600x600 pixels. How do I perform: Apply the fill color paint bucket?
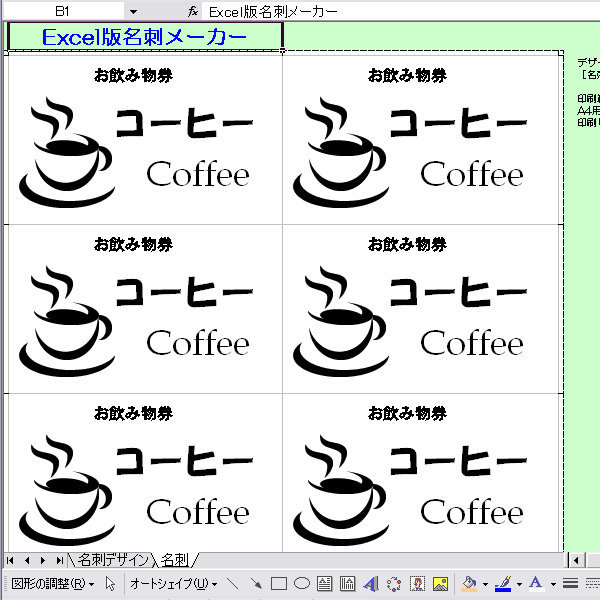pyautogui.click(x=469, y=583)
